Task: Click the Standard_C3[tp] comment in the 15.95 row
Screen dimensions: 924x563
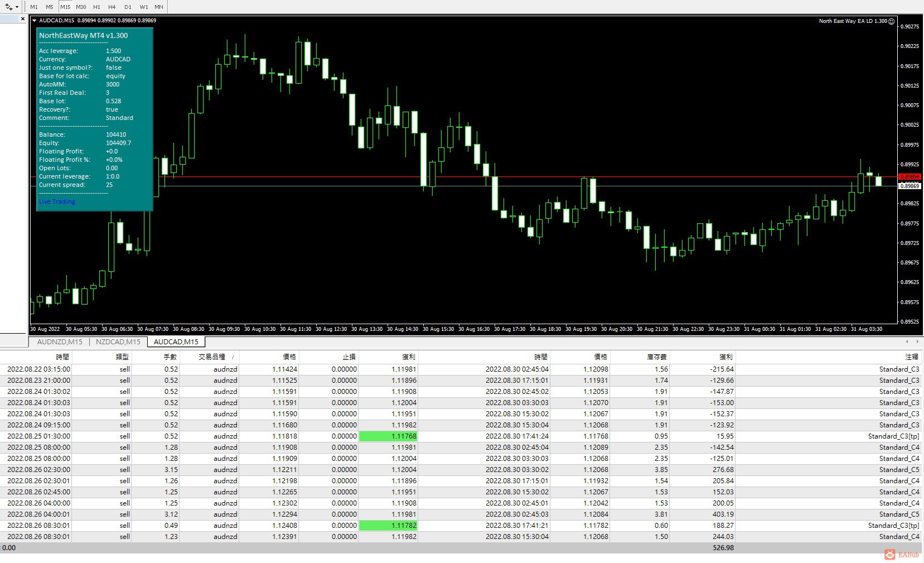Action: click(894, 436)
